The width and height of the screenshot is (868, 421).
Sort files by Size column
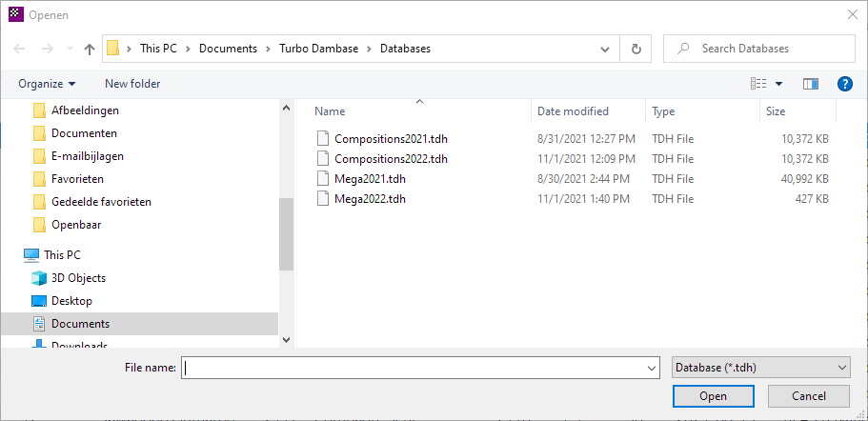(776, 111)
